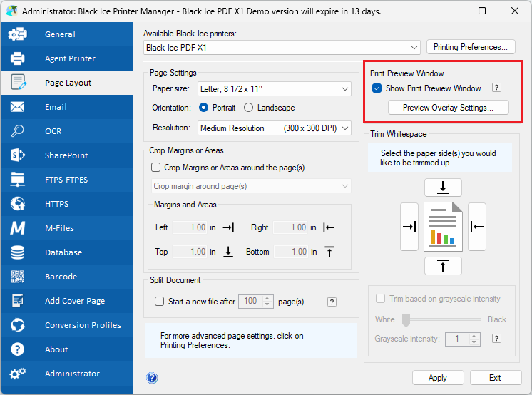Uncheck Show Print Preview Window checkbox
Screen dimensions: 532x395
[x=377, y=88]
